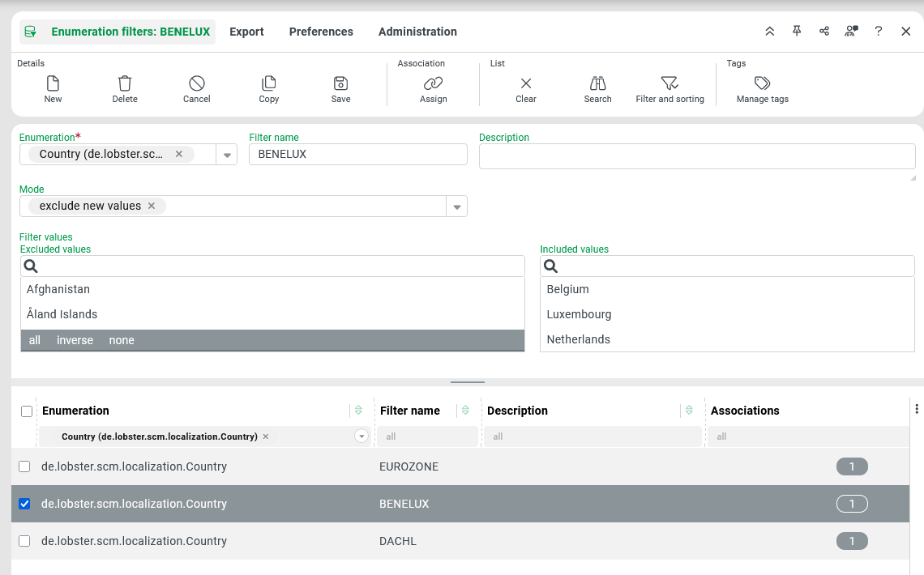The image size is (924, 575).
Task: Expand the Enumeration dropdown arrow
Action: pos(227,155)
